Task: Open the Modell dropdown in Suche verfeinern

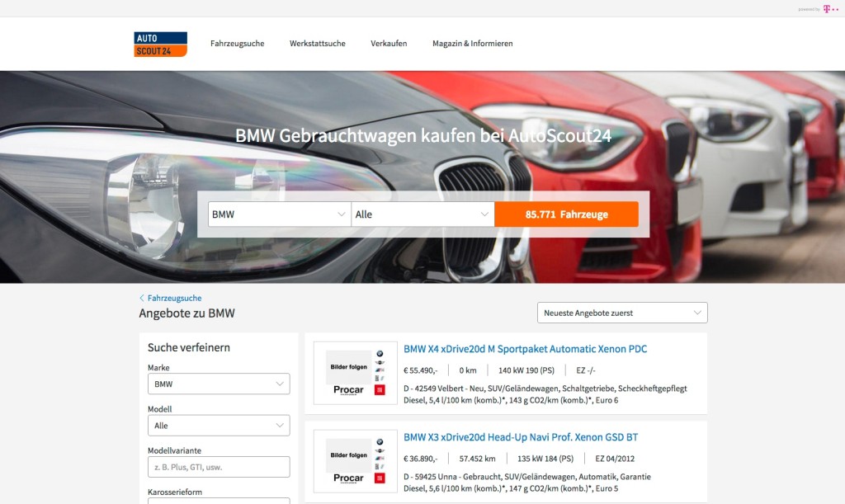Action: tap(219, 426)
